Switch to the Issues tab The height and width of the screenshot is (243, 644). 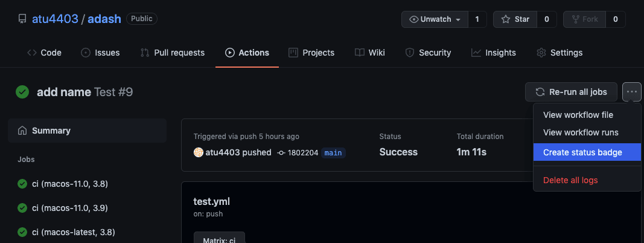[100, 53]
